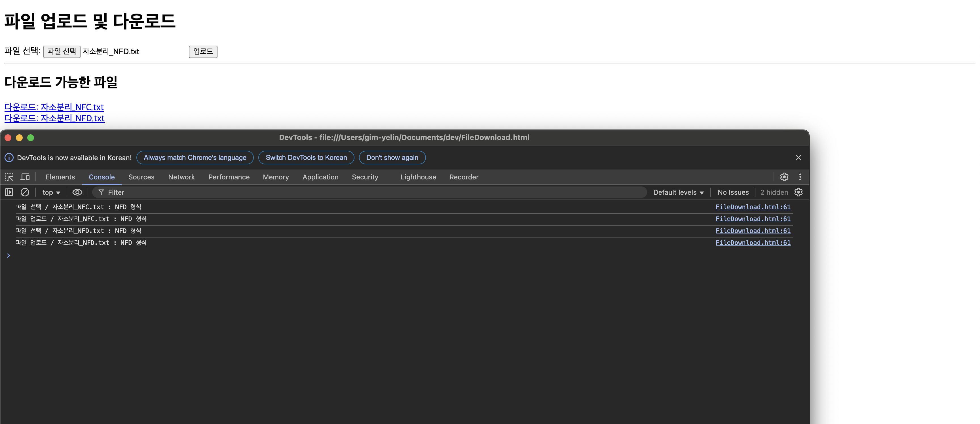
Task: Open console settings gear near hidden count
Action: coord(799,192)
